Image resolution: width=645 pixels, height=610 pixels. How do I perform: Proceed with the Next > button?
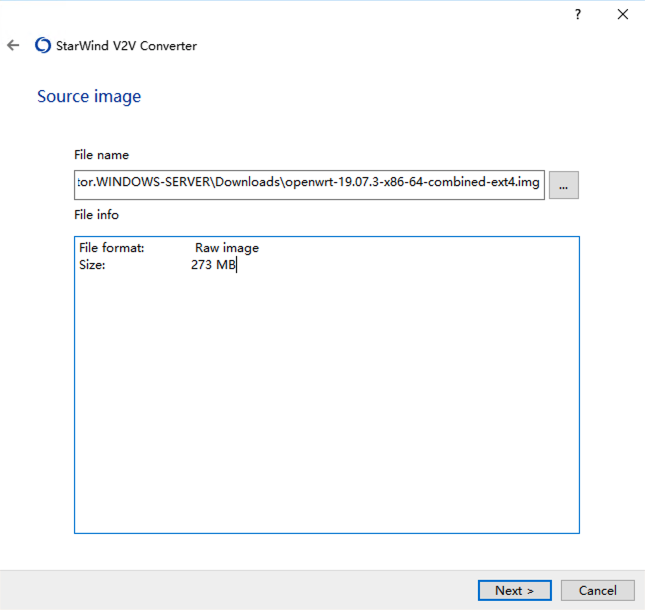click(515, 591)
